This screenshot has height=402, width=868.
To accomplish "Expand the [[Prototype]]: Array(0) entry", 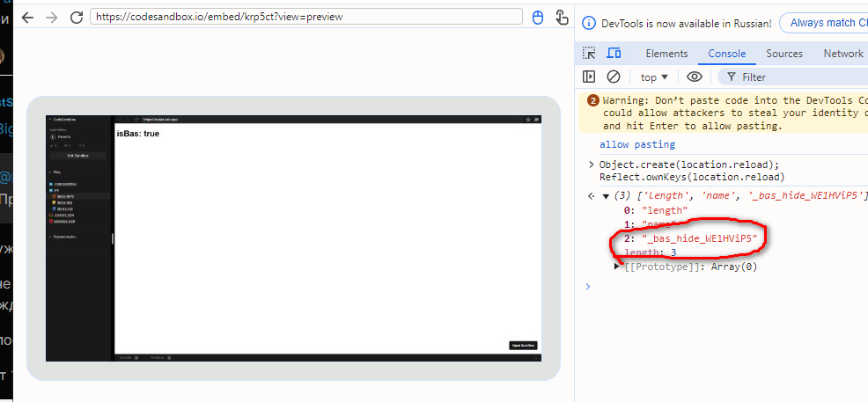I will [617, 267].
